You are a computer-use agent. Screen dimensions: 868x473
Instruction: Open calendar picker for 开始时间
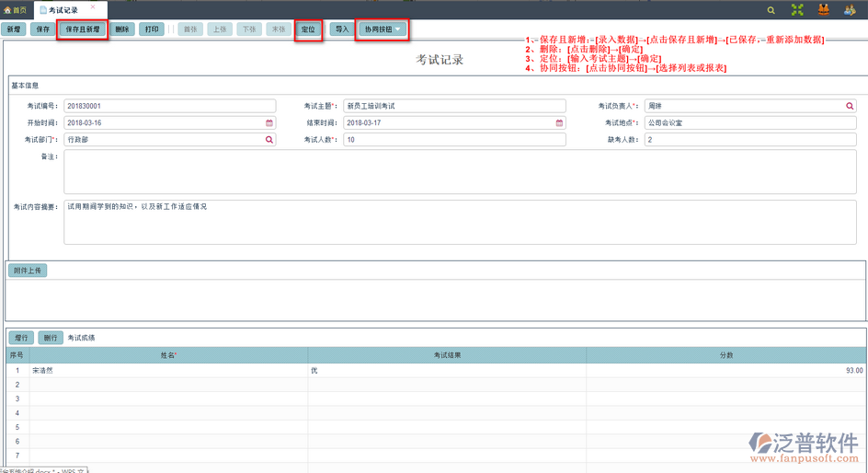269,122
